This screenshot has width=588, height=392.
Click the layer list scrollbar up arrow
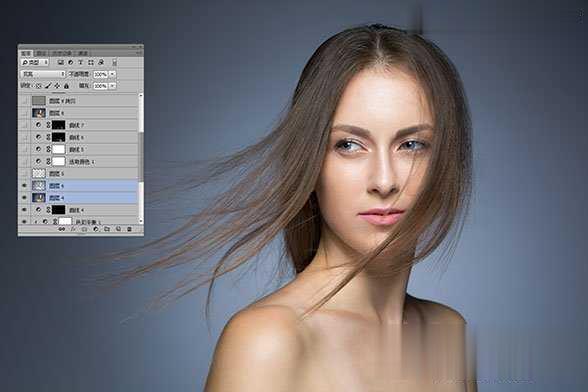141,95
